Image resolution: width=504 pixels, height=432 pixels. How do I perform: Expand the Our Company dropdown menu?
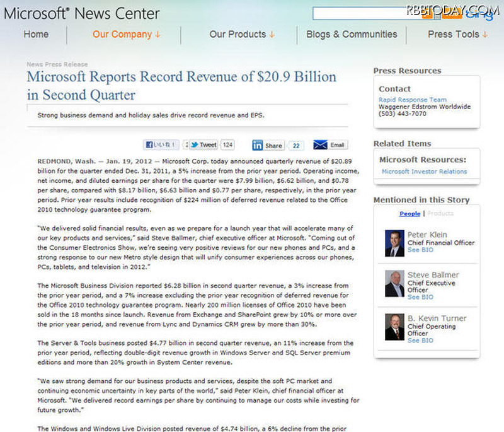pyautogui.click(x=126, y=34)
